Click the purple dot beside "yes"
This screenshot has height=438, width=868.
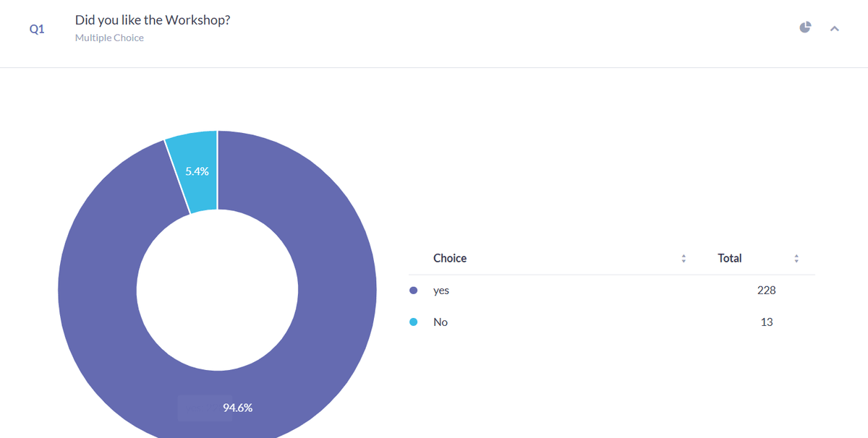point(414,291)
